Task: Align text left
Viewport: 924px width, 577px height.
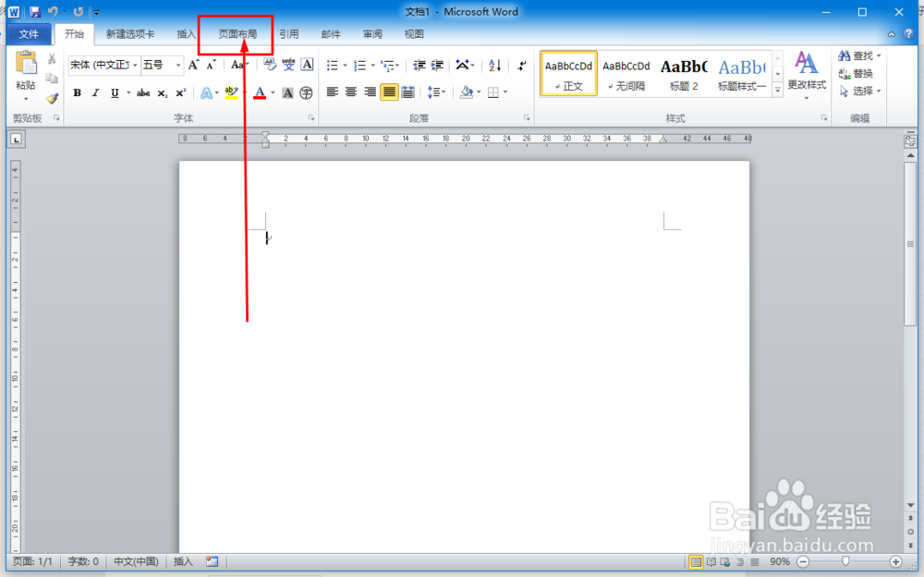Action: tap(333, 92)
